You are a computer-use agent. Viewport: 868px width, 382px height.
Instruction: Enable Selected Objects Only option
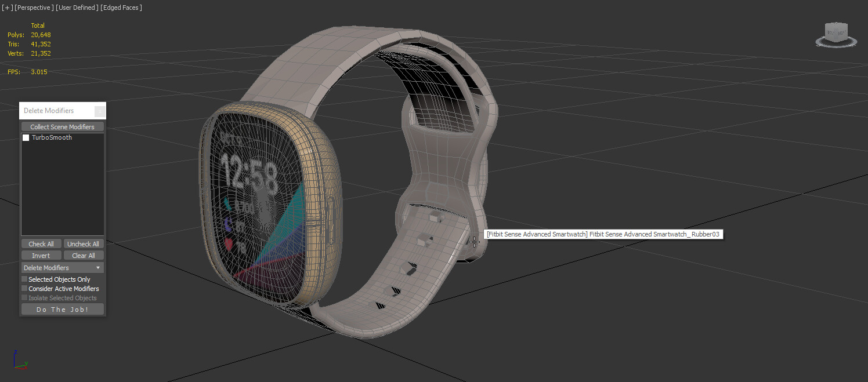pos(24,279)
